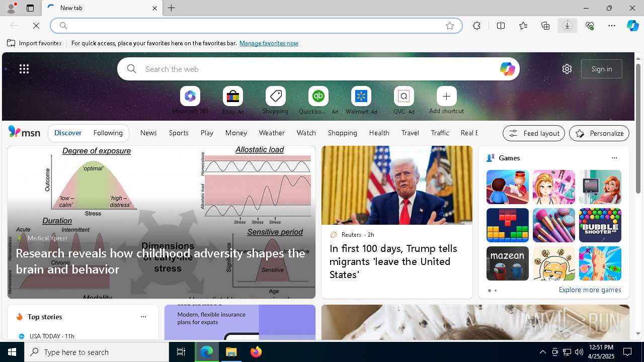The image size is (644, 362).
Task: Click the Personalize button
Action: point(599,133)
